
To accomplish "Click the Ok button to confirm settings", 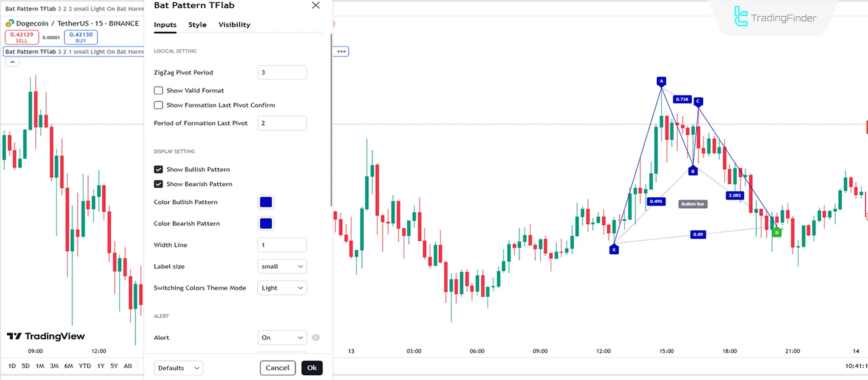I will pos(312,368).
